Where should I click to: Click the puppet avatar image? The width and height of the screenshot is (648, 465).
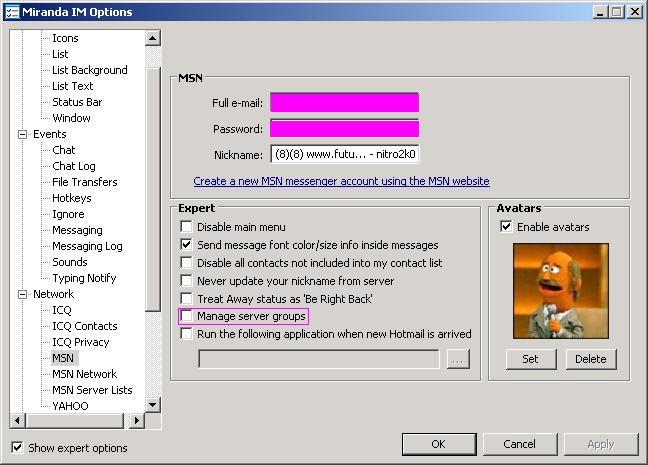[561, 291]
